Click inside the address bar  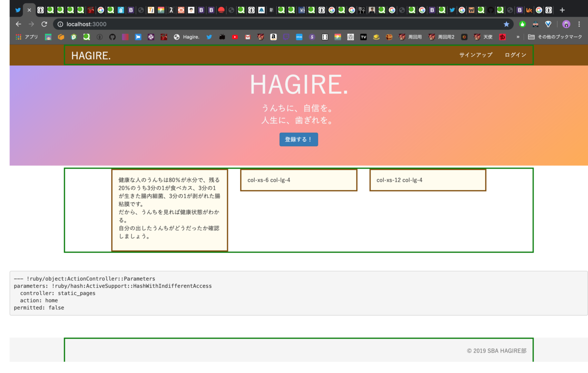point(147,24)
